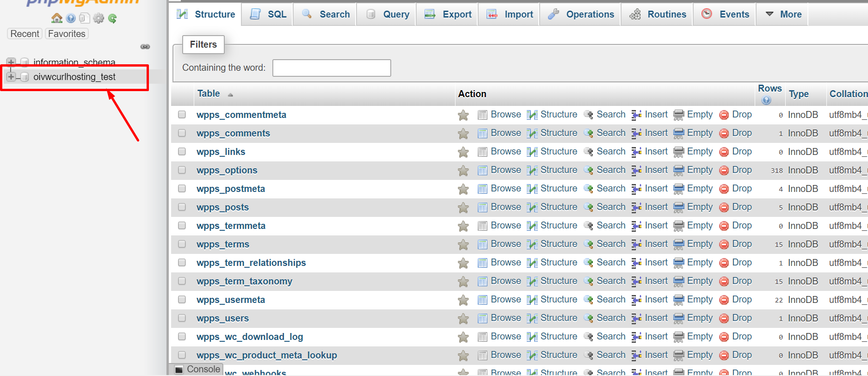868x376 pixels.
Task: Select the wpps_postmeta row checkbox
Action: [182, 189]
